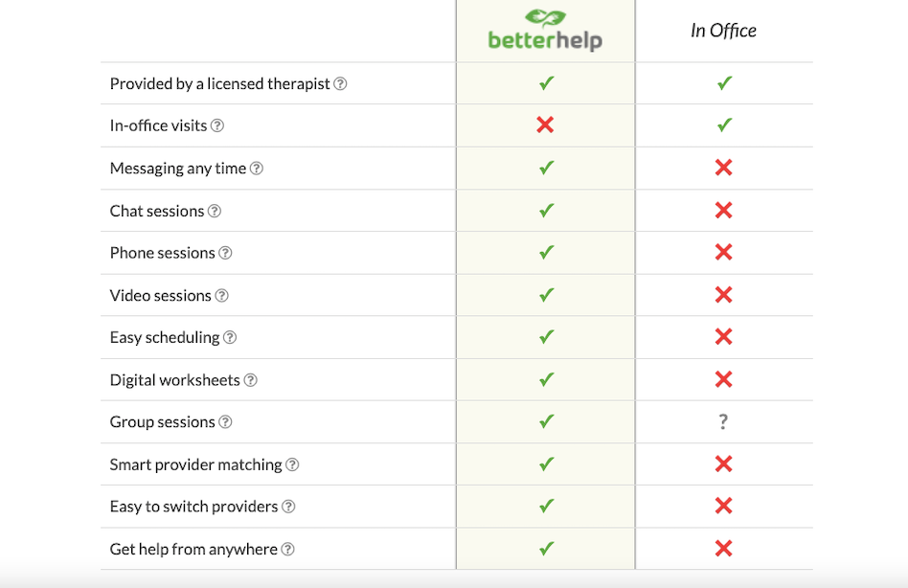The image size is (908, 588).
Task: Click help icon beside Smart provider matching
Action: pos(292,465)
